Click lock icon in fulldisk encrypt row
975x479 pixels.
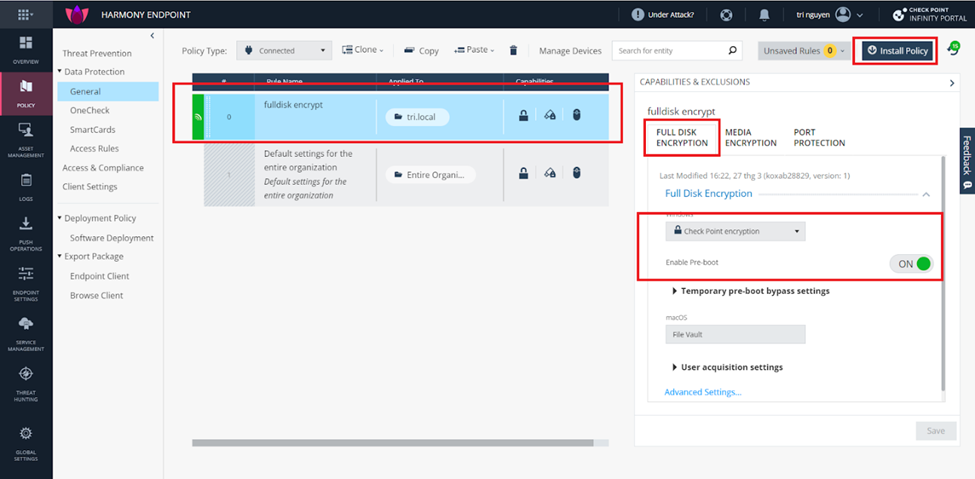coord(524,115)
